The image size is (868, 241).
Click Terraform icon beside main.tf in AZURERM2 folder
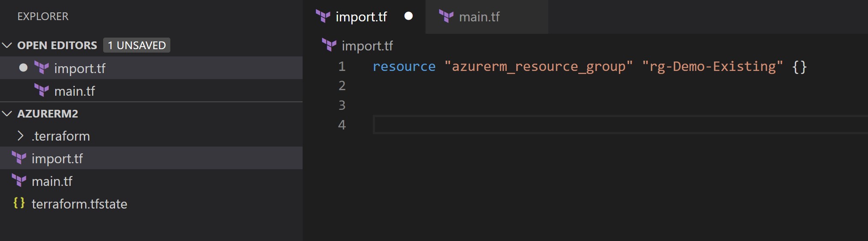pyautogui.click(x=19, y=181)
